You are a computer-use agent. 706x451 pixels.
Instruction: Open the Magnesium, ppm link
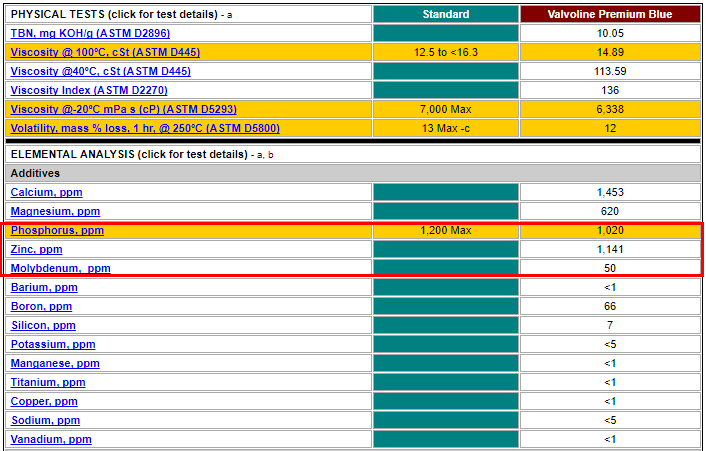55,211
